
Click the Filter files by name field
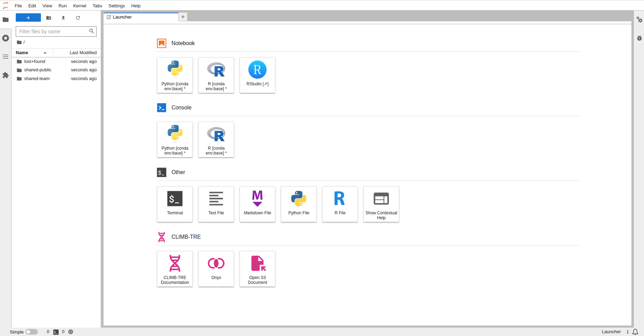pyautogui.click(x=52, y=31)
